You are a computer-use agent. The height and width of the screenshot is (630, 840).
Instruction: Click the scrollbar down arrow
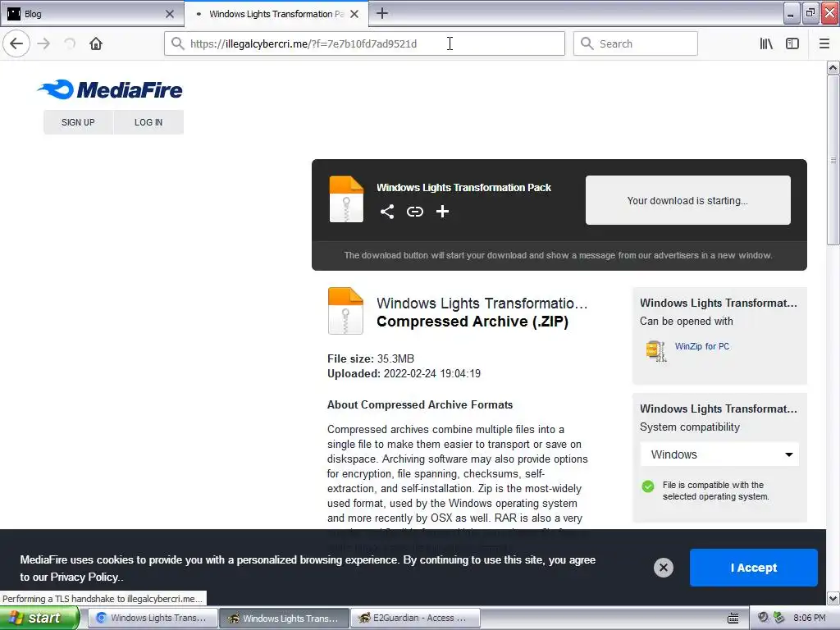833,598
